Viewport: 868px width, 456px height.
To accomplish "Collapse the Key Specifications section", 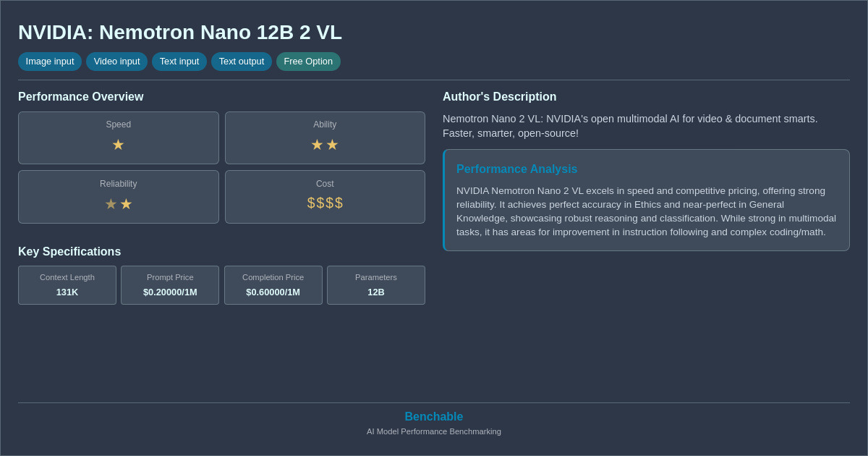I will [x=69, y=251].
